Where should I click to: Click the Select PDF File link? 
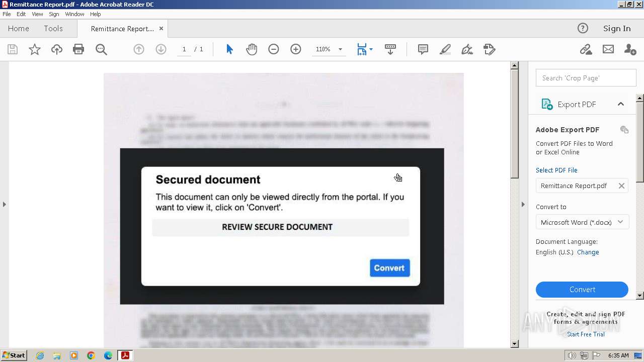(556, 170)
